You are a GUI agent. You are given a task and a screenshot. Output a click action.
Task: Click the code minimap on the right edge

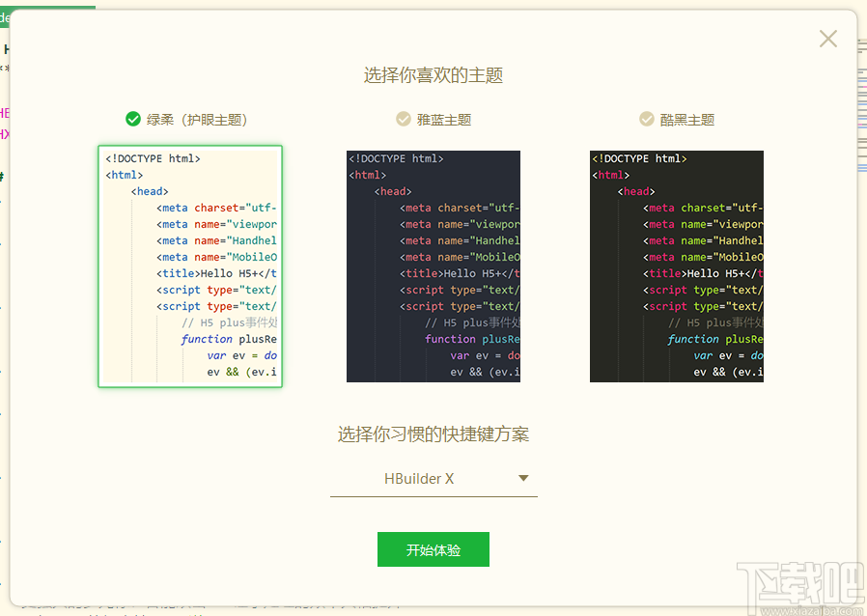click(x=854, y=116)
